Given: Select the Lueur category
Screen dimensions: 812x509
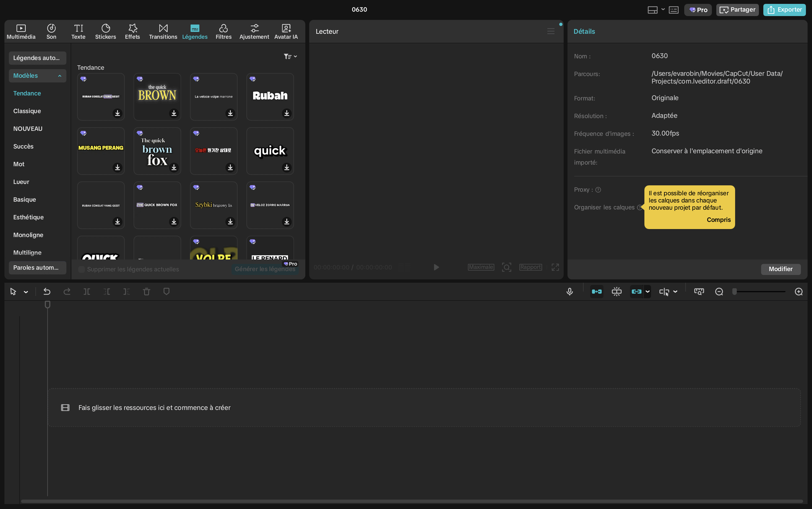Looking at the screenshot, I should [21, 182].
